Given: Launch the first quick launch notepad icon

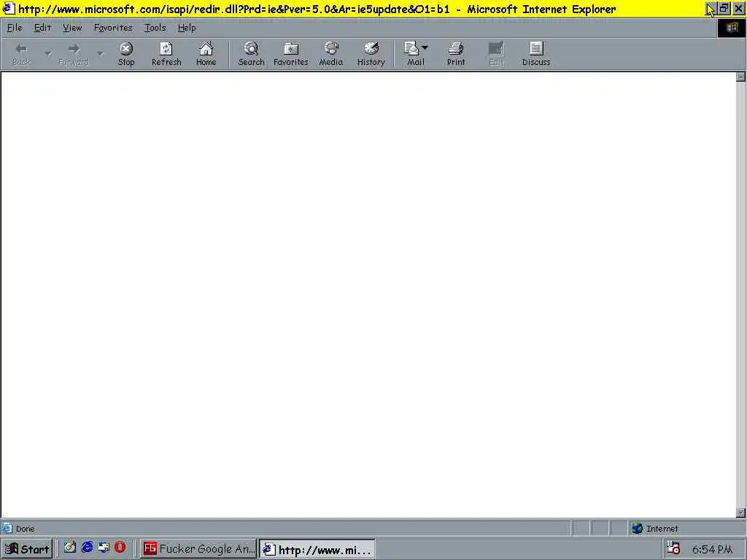Looking at the screenshot, I should point(70,548).
